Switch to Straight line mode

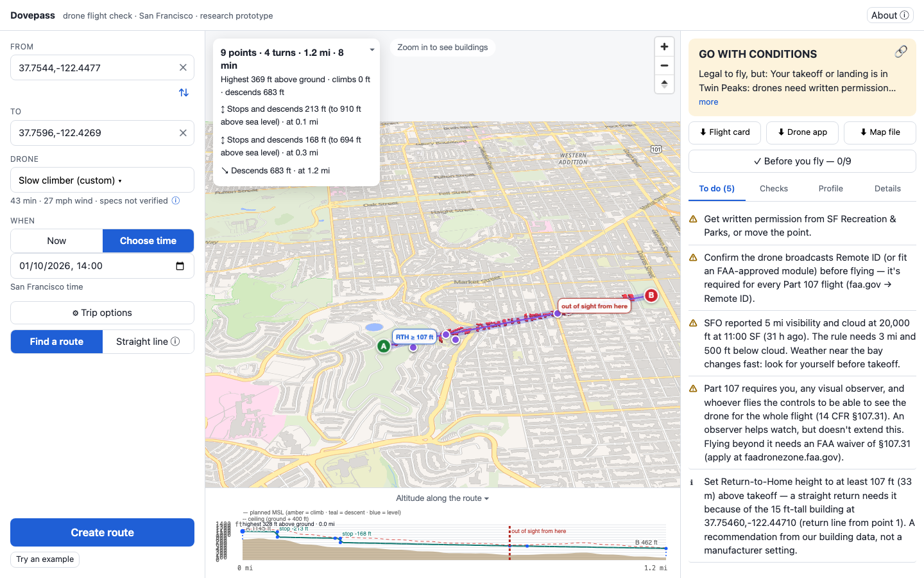pos(148,342)
